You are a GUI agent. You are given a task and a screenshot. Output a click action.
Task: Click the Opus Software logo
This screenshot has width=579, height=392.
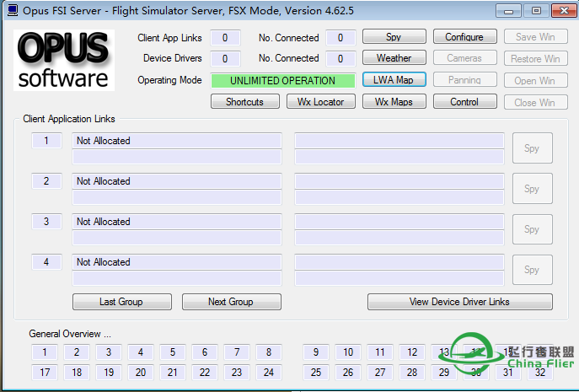pos(64,60)
